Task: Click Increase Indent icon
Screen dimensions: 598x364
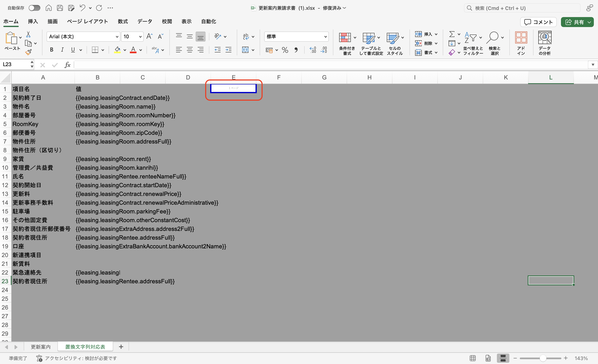Action: [x=228, y=50]
